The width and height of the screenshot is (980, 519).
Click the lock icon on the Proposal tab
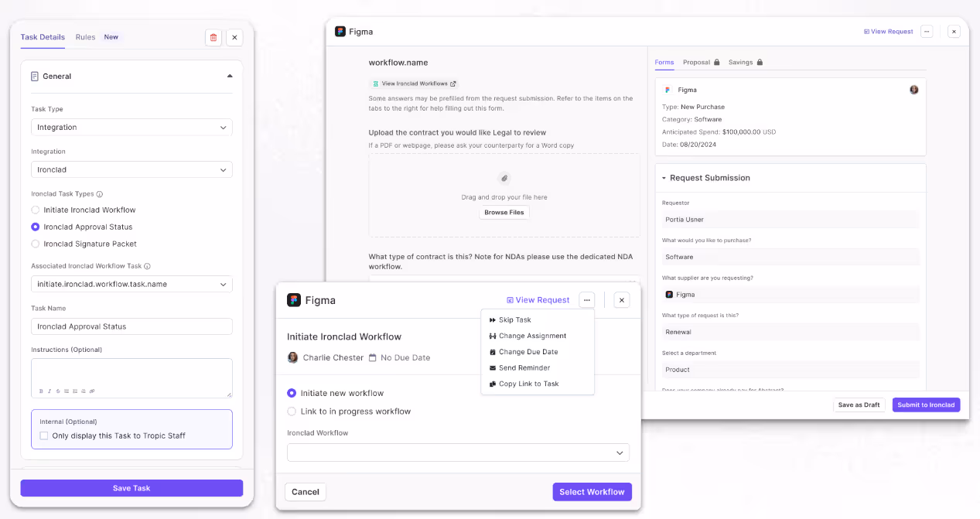point(717,62)
